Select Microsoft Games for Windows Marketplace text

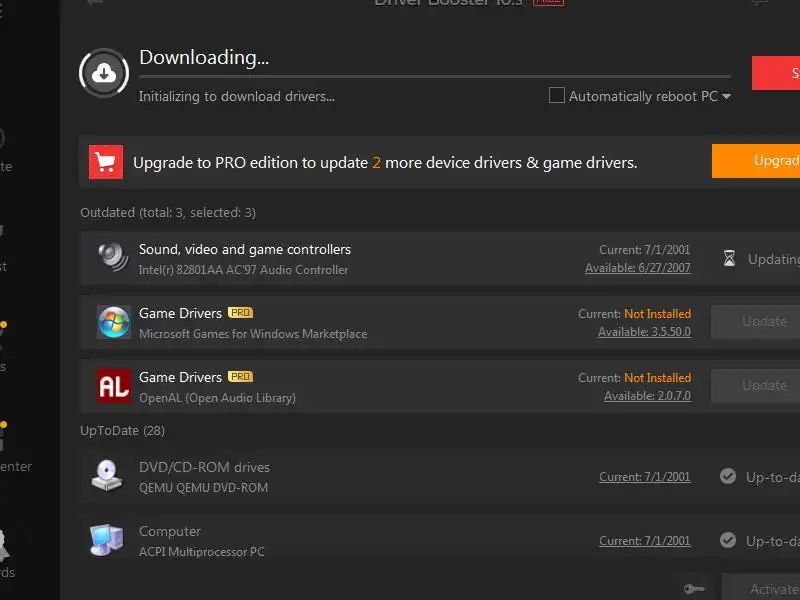tap(253, 334)
